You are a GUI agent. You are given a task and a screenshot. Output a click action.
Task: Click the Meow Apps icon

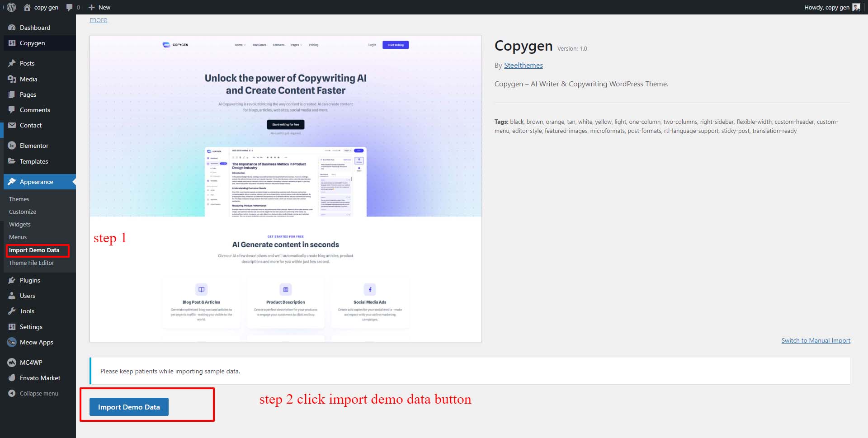point(12,342)
